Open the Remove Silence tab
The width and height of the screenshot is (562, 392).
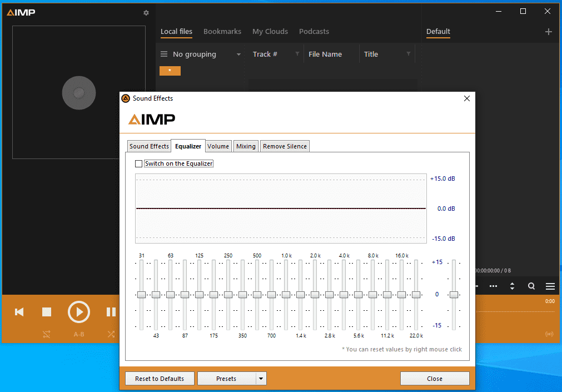tap(285, 146)
